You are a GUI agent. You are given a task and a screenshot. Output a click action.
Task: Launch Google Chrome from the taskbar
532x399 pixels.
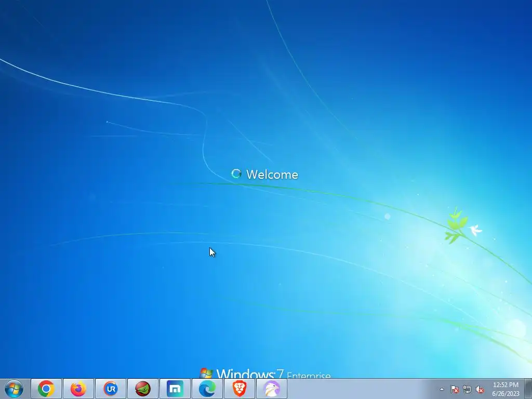pyautogui.click(x=46, y=389)
